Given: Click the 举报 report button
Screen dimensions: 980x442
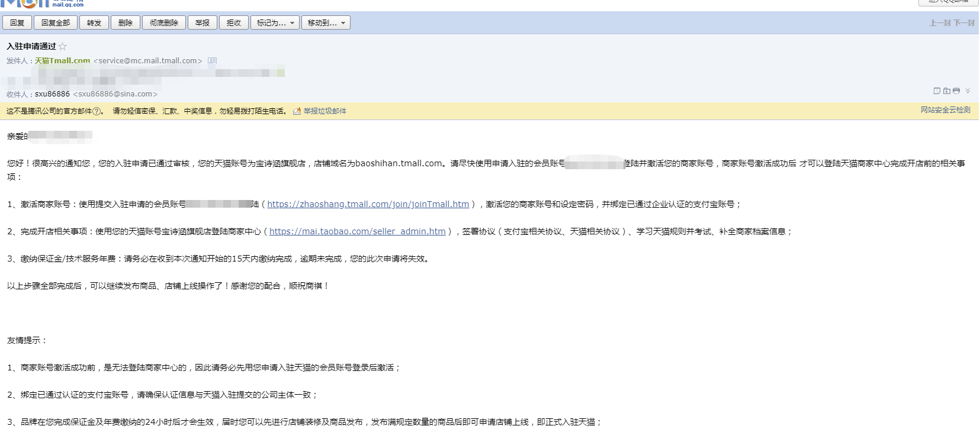Looking at the screenshot, I should (x=203, y=23).
